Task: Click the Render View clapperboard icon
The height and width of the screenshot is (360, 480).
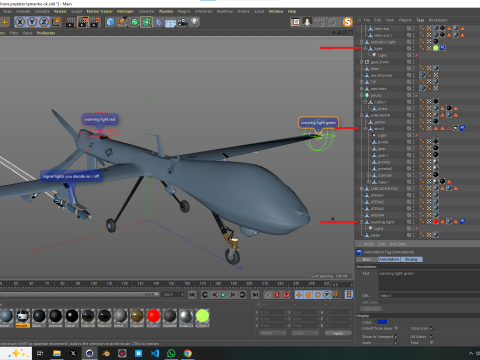Action: tap(71, 22)
